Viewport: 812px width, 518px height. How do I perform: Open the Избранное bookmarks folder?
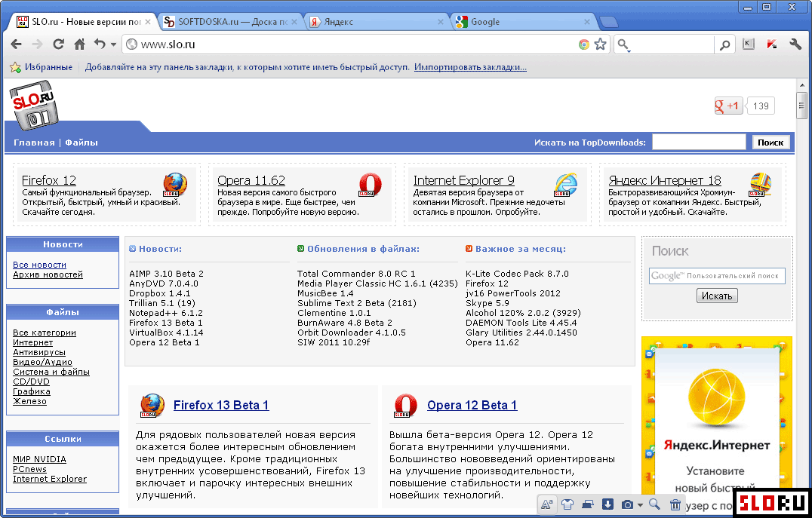(42, 67)
